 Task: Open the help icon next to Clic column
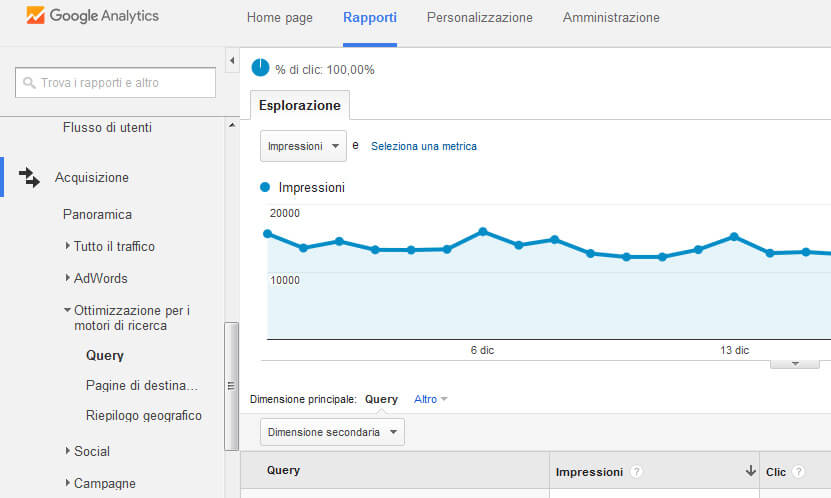click(798, 472)
